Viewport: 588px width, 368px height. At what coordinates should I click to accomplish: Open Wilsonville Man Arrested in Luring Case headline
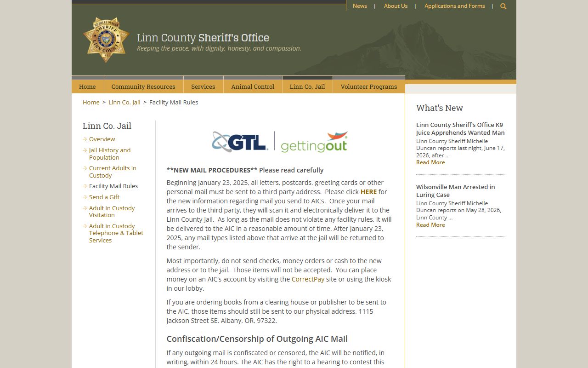point(455,191)
